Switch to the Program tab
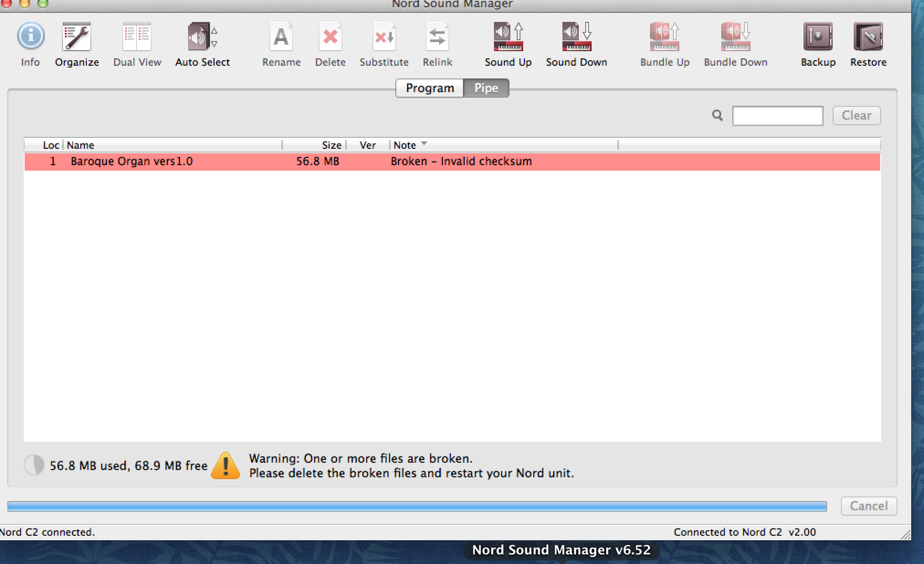 430,88
